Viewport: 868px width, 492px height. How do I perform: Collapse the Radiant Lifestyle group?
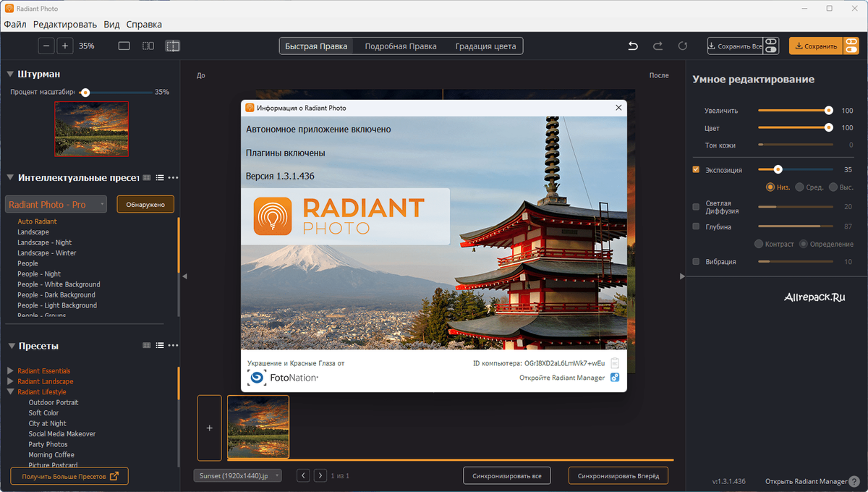pyautogui.click(x=10, y=392)
